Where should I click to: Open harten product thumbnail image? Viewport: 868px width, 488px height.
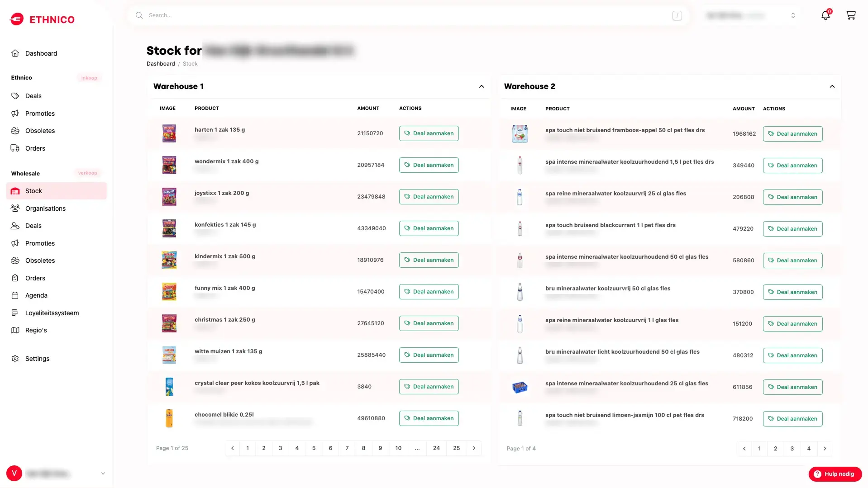169,133
